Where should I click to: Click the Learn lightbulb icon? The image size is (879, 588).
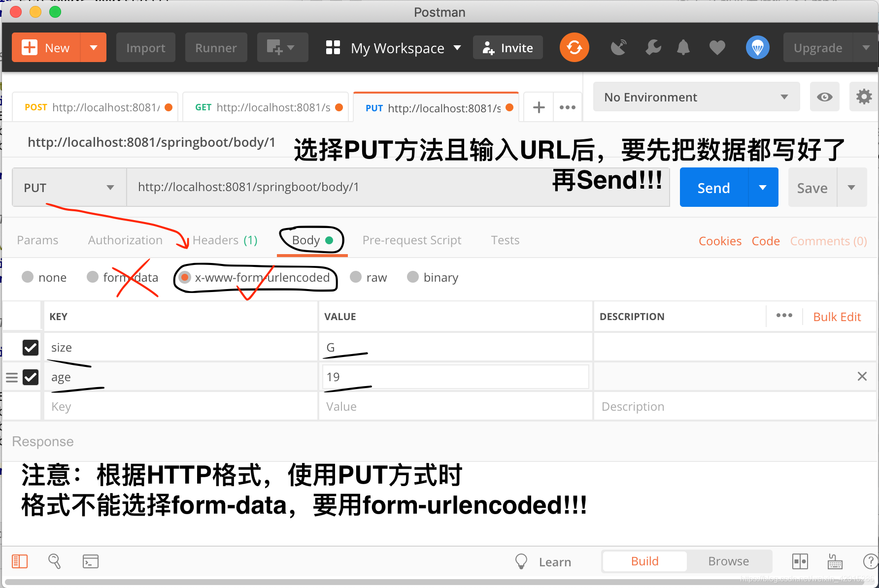521,561
